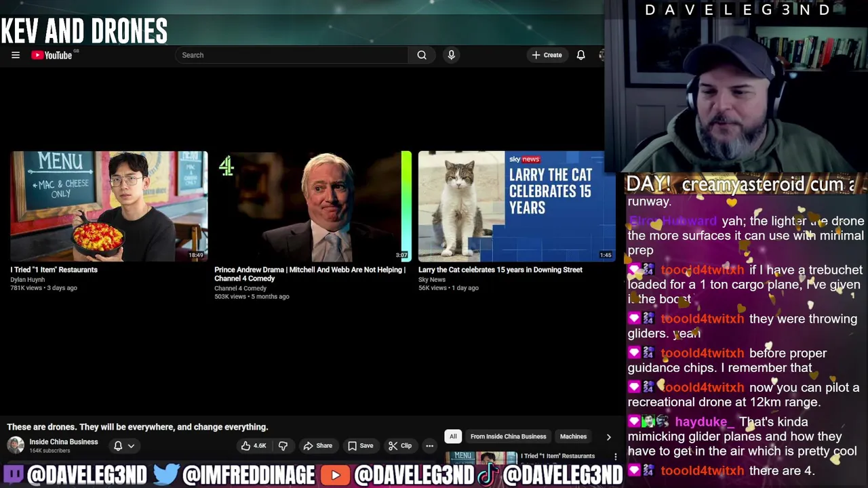Open the Create video menu
The image size is (868, 488).
coord(547,55)
